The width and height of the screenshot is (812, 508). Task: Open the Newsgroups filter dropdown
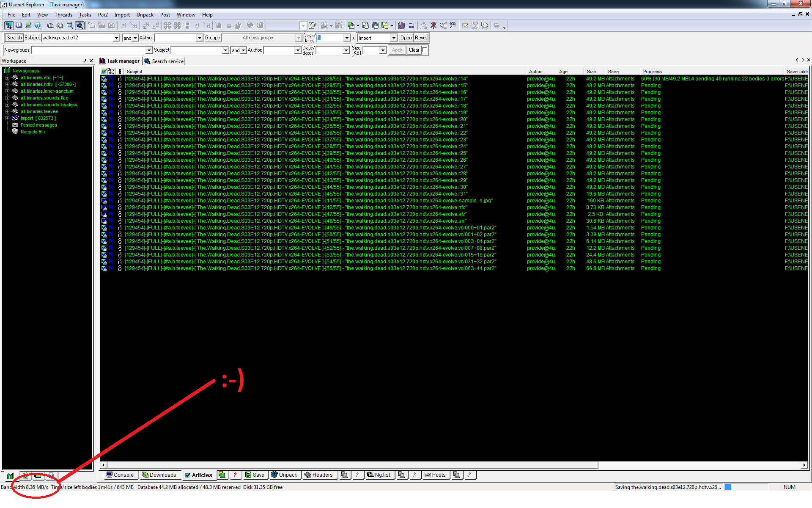tap(148, 50)
